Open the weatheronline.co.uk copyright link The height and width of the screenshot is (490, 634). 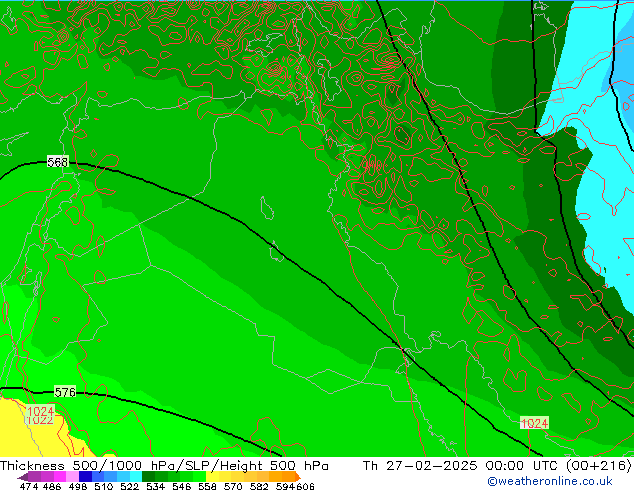click(549, 481)
